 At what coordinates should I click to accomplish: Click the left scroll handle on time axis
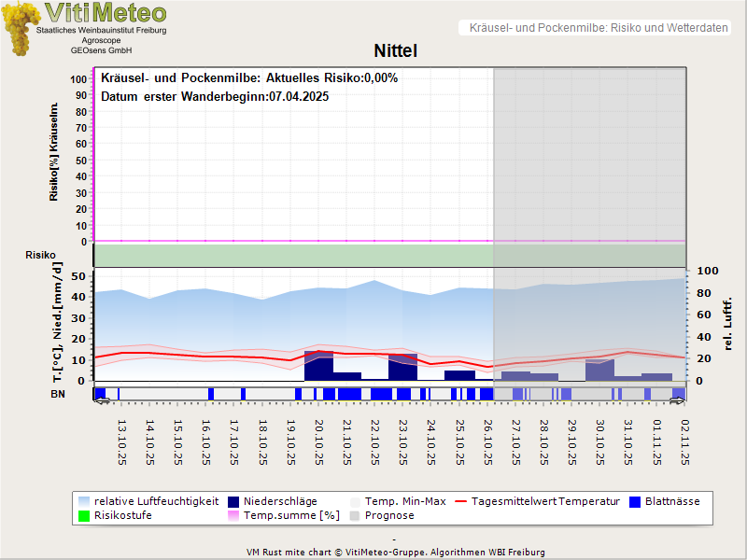102,399
